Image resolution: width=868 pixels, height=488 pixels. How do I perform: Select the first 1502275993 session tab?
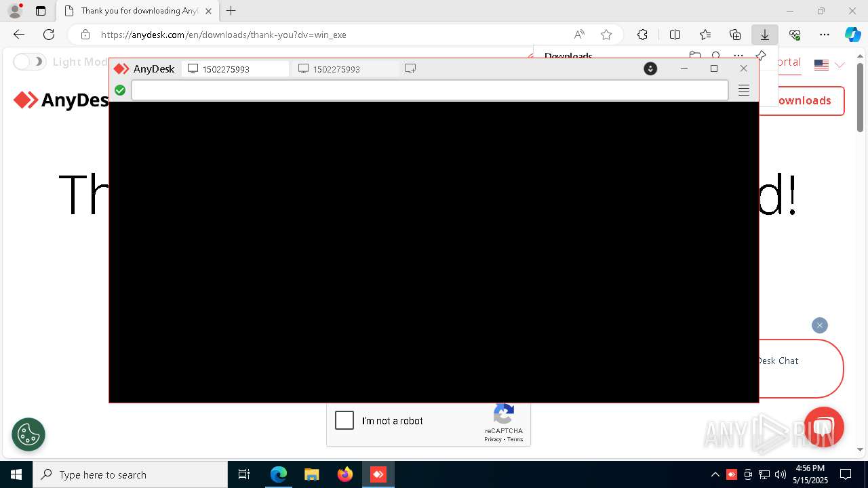(x=235, y=69)
